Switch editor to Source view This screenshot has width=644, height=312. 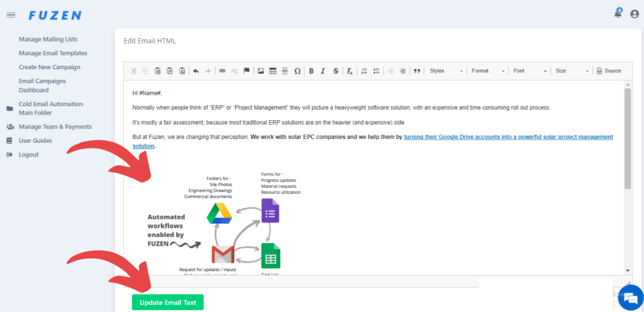tap(609, 71)
